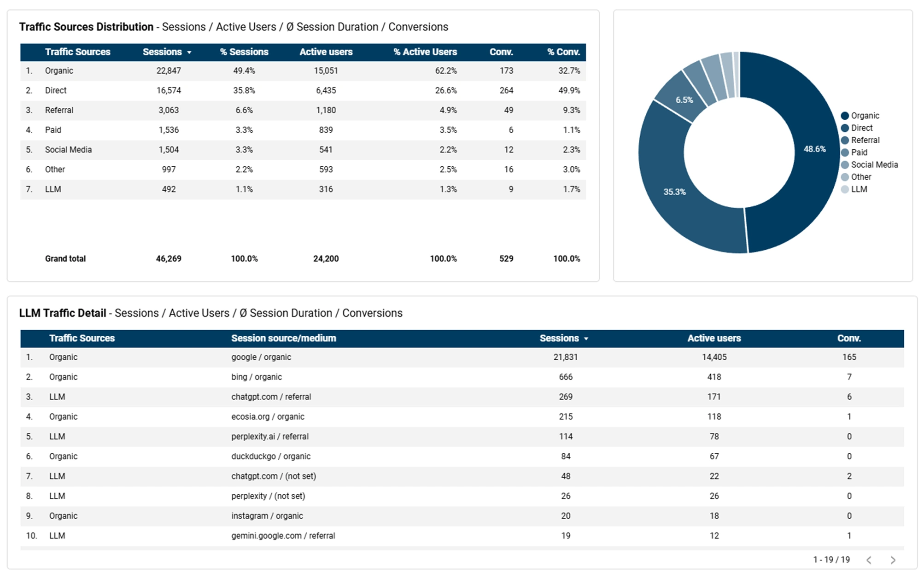The image size is (924, 579).
Task: Click the Paid legend color dot
Action: tap(845, 152)
